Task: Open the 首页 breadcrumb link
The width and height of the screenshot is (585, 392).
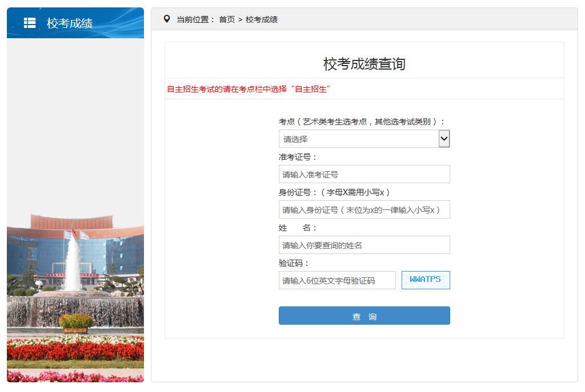Action: [x=227, y=19]
